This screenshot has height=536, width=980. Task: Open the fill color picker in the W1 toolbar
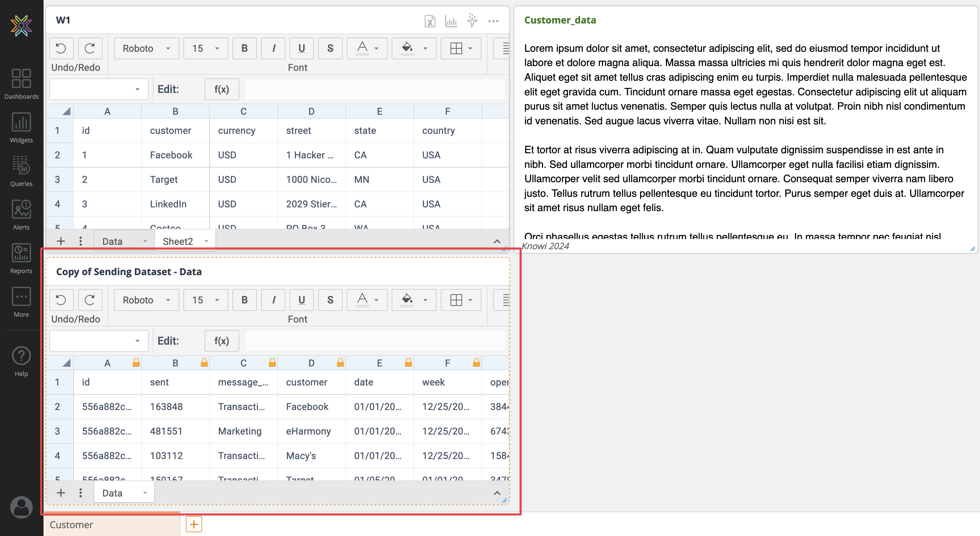click(413, 48)
